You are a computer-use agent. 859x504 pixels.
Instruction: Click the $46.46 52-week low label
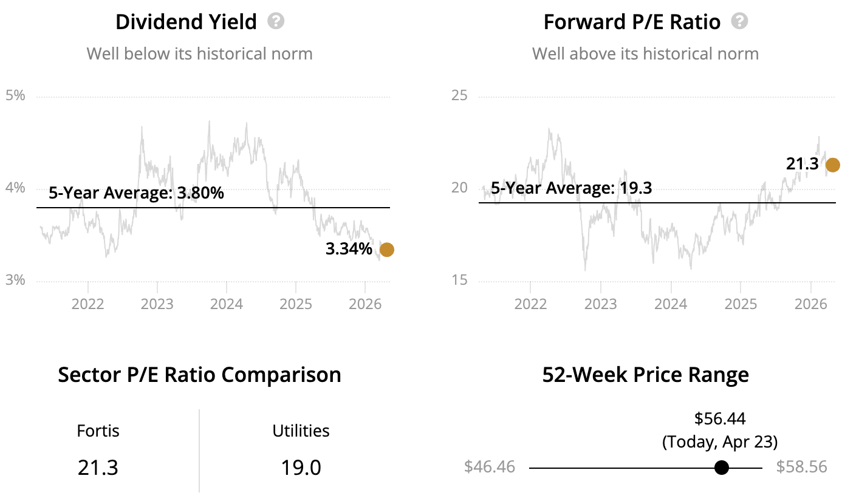490,467
